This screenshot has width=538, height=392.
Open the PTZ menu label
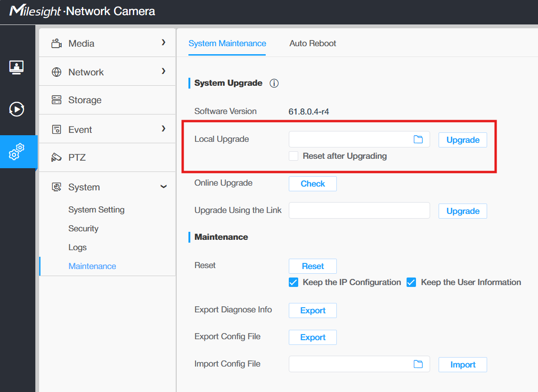[x=77, y=157]
